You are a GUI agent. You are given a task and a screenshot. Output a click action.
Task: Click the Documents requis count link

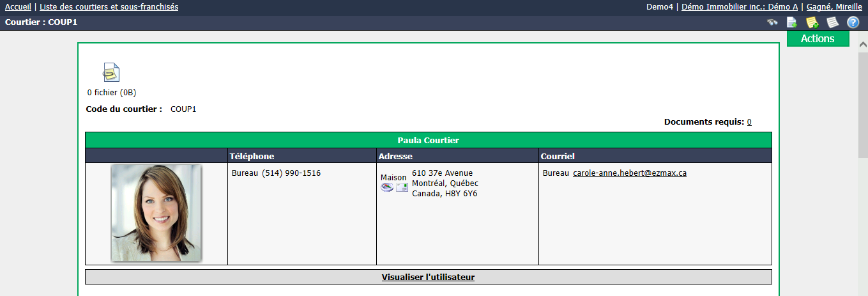[x=749, y=121]
